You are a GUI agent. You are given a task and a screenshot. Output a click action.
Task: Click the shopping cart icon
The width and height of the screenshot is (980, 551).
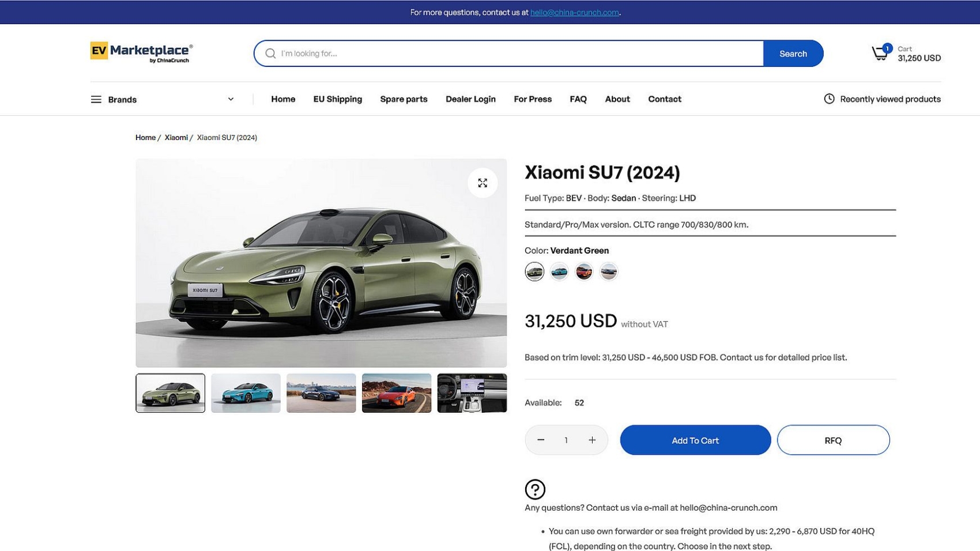tap(880, 54)
